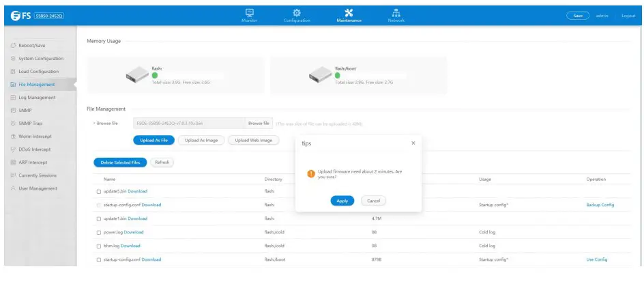Click the Log Management sidebar icon
The height and width of the screenshot is (284, 644).
point(13,98)
